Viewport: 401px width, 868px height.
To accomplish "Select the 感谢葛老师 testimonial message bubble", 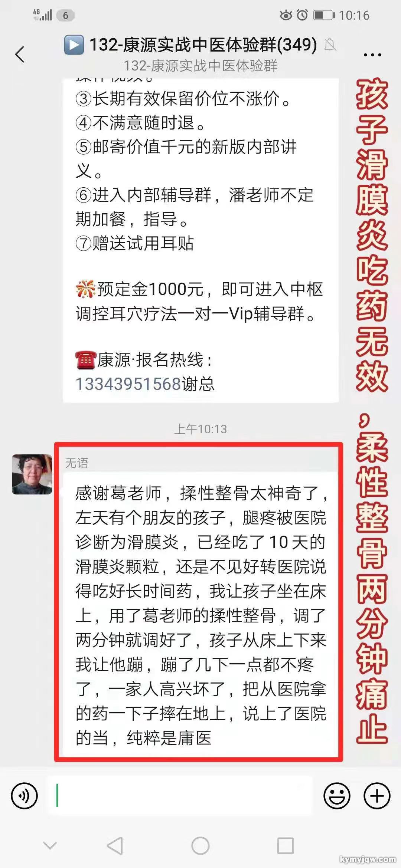I will click(x=200, y=614).
